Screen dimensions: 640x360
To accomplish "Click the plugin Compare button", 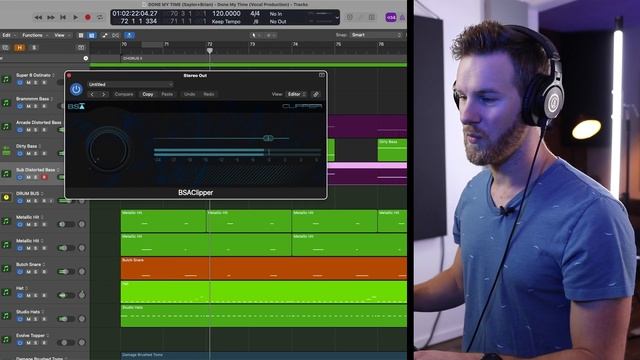I will 124,94.
